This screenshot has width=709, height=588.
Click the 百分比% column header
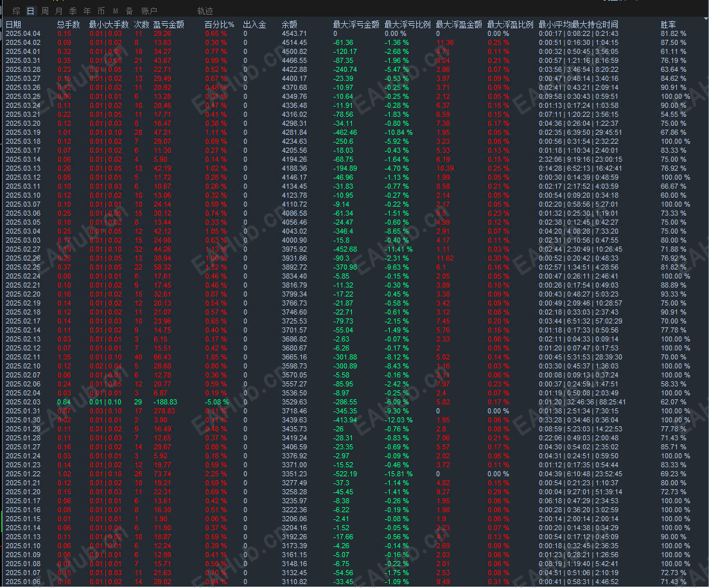[x=219, y=24]
